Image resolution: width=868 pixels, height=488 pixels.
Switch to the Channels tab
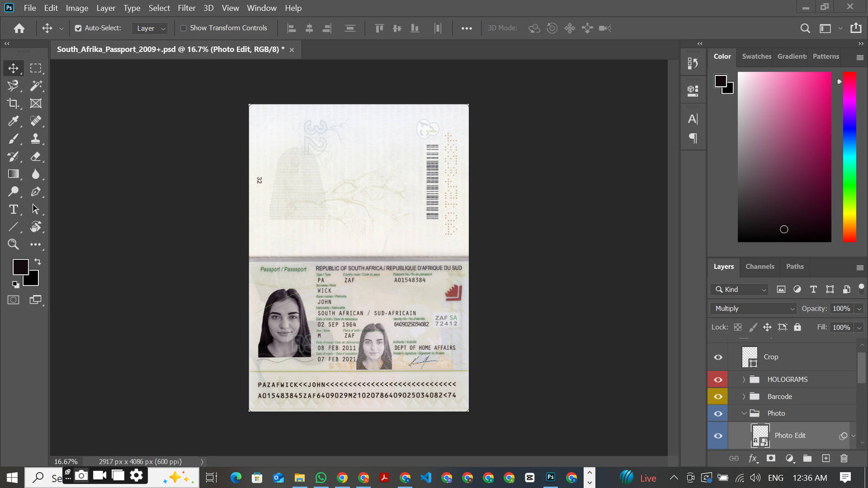[x=759, y=266]
